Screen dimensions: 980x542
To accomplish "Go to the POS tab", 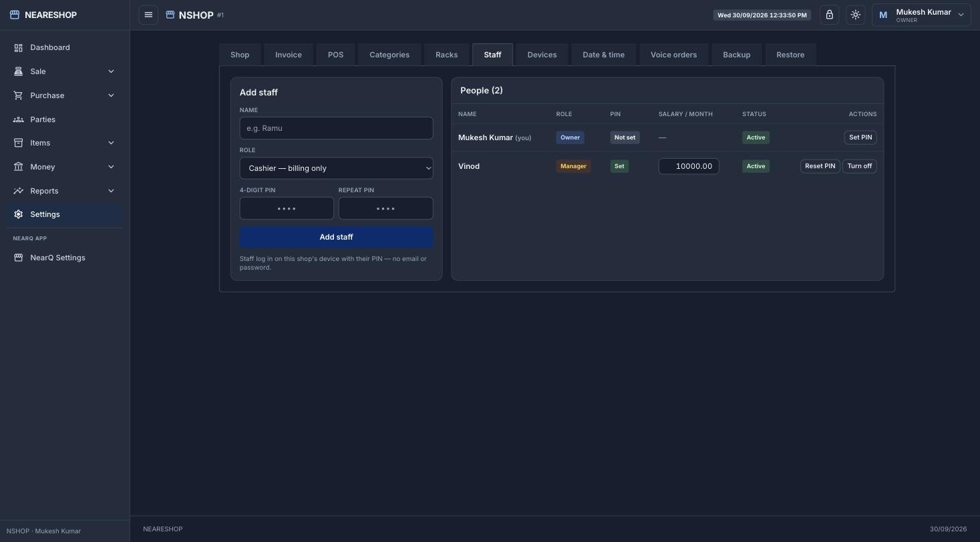I will coord(335,55).
